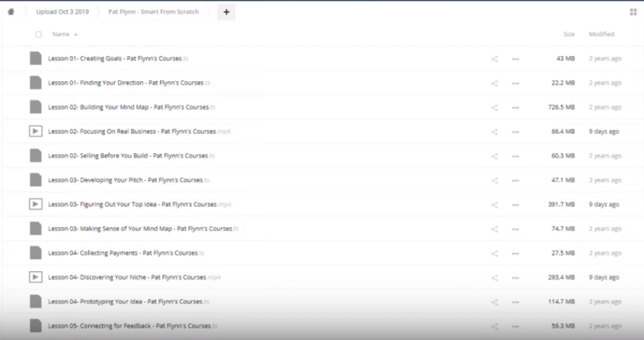Open more actions for Collecting Payments

point(516,254)
